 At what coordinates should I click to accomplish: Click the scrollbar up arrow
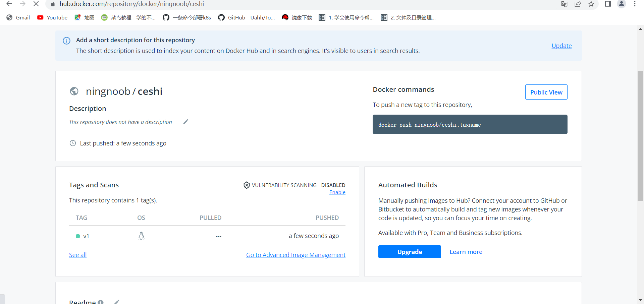[x=640, y=29]
